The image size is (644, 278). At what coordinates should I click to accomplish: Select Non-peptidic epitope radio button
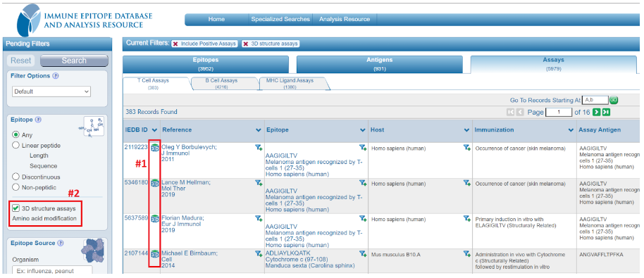(x=16, y=187)
